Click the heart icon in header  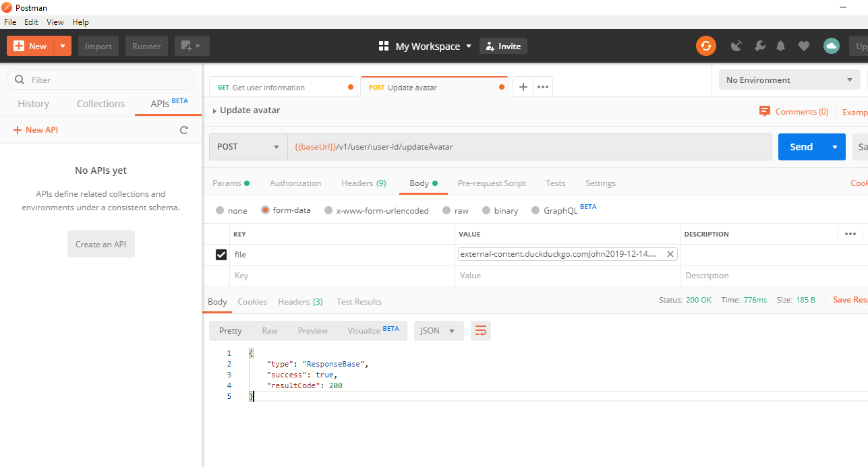(803, 46)
